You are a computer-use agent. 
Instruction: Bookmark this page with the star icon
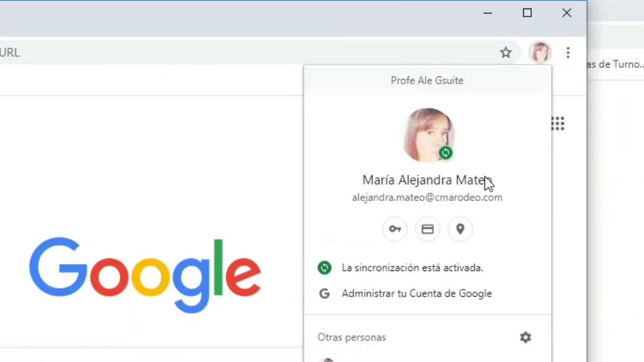tap(506, 52)
